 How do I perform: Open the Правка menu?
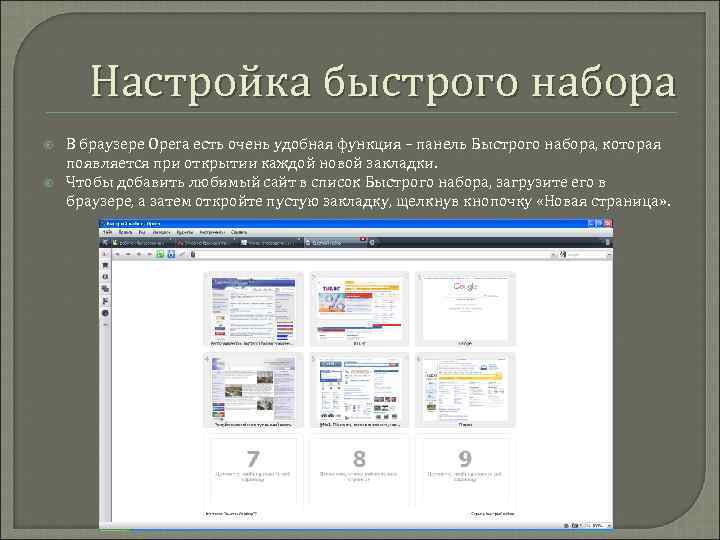point(125,232)
